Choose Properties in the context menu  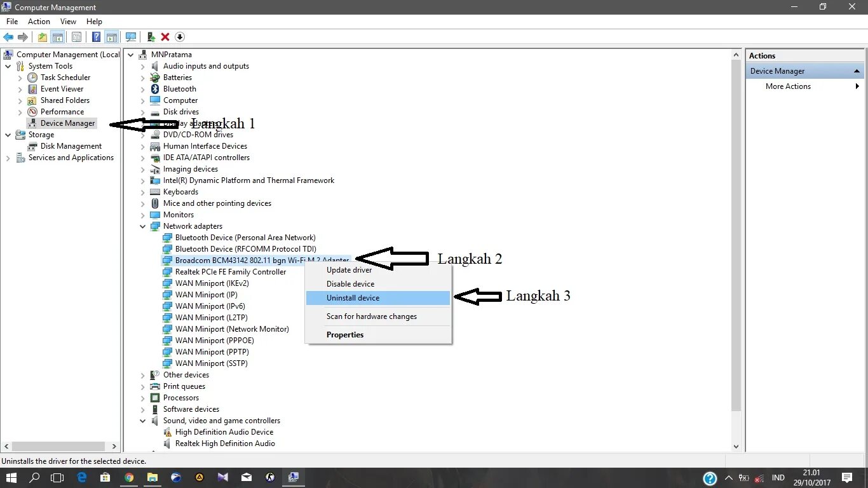(378, 335)
